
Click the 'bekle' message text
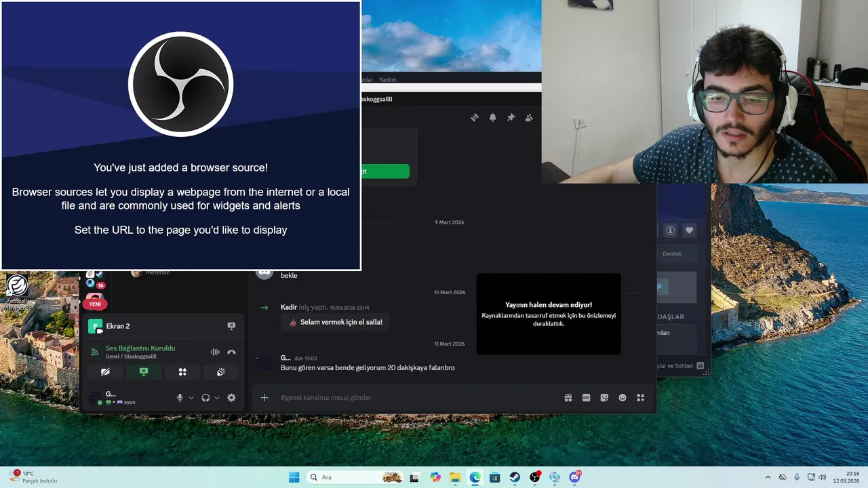point(289,276)
